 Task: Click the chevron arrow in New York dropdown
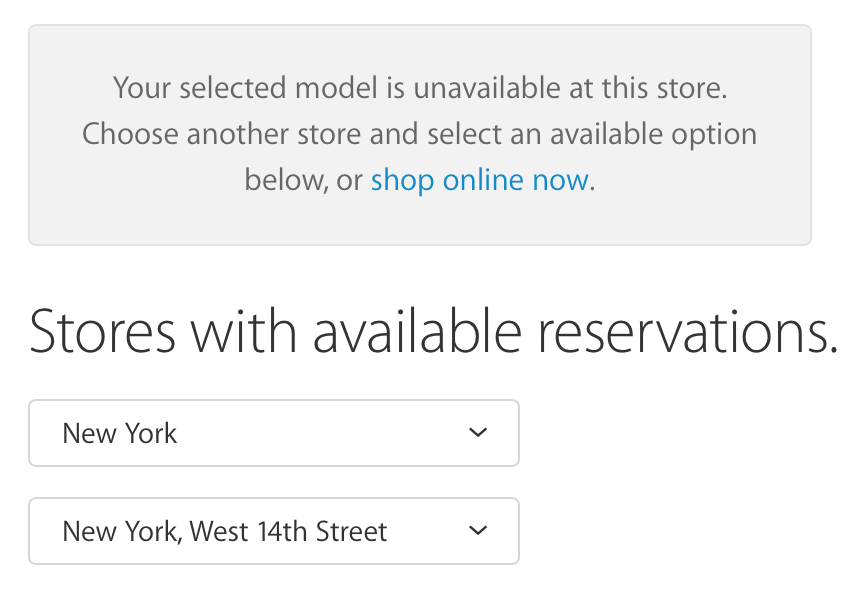click(x=478, y=433)
